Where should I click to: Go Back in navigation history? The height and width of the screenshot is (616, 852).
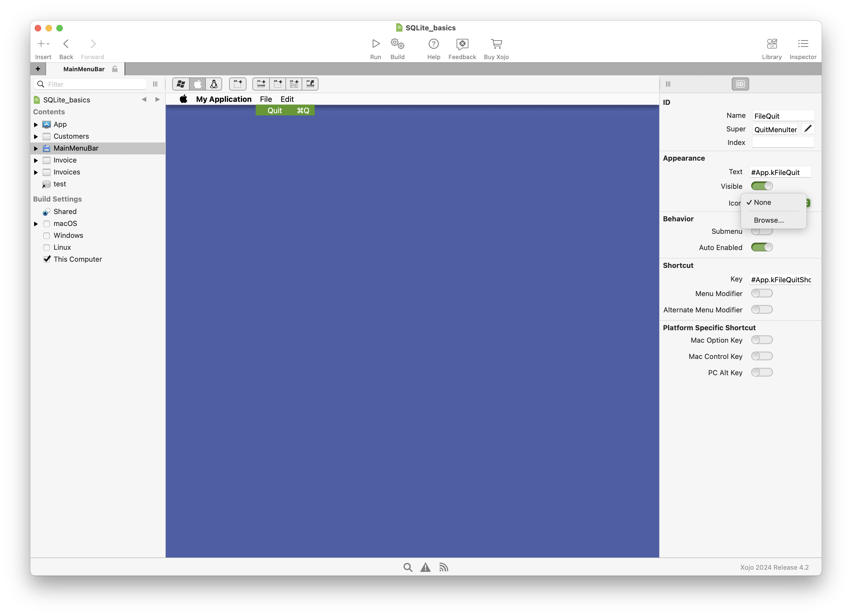[x=66, y=44]
